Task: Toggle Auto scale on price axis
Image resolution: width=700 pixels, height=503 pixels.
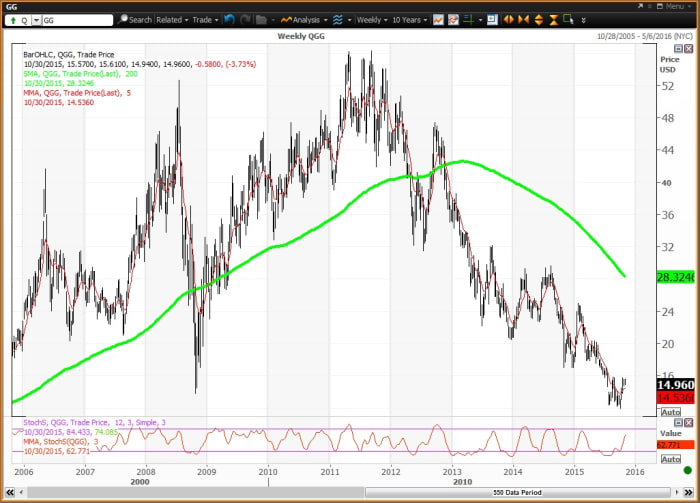Action: [x=671, y=411]
